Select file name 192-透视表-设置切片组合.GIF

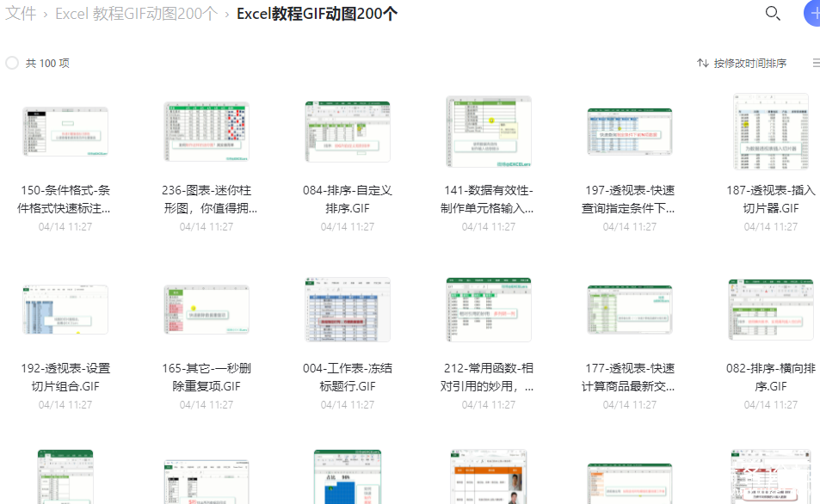tap(65, 378)
